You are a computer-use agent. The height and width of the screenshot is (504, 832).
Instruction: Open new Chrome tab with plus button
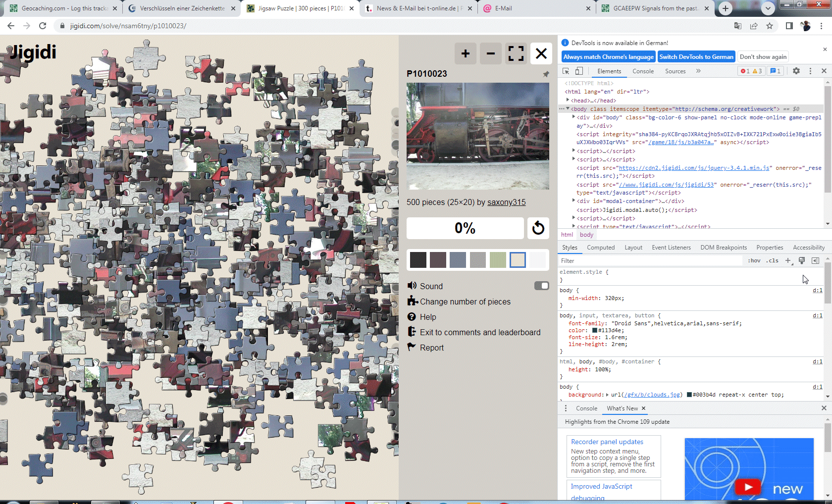pos(726,8)
